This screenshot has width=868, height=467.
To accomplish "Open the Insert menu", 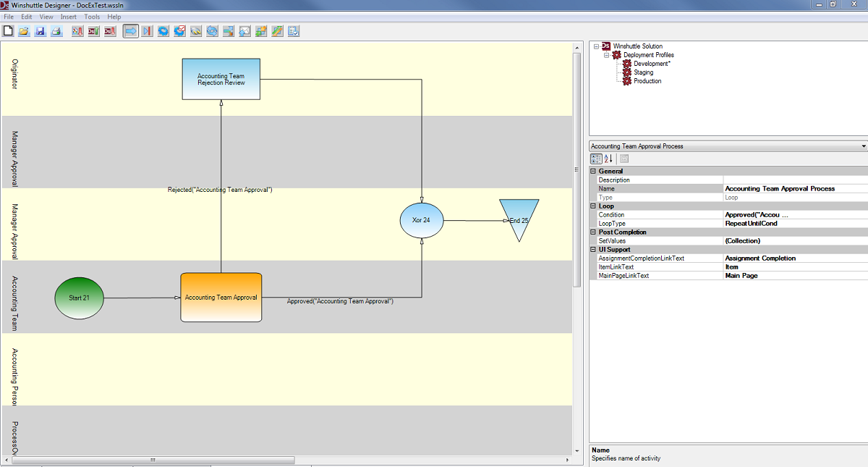I will coord(69,17).
